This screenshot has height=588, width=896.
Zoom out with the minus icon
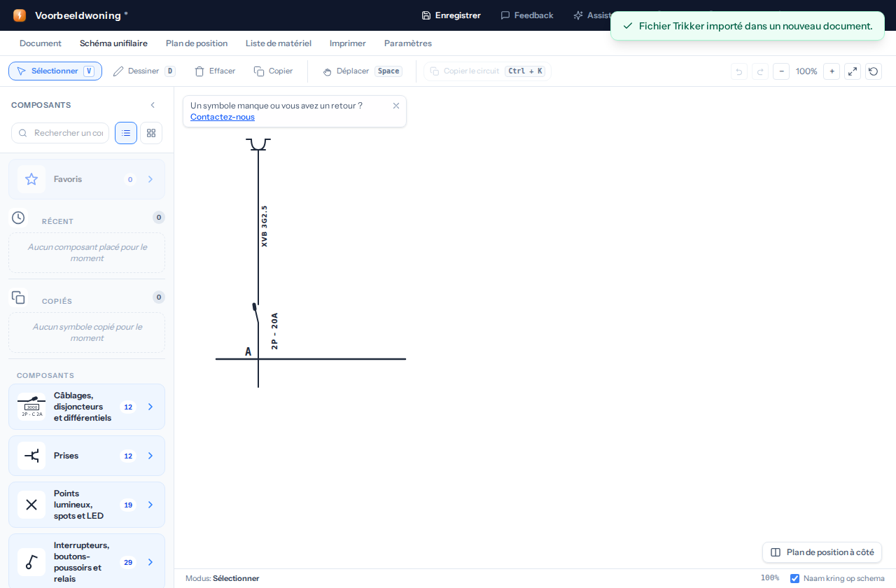click(781, 71)
